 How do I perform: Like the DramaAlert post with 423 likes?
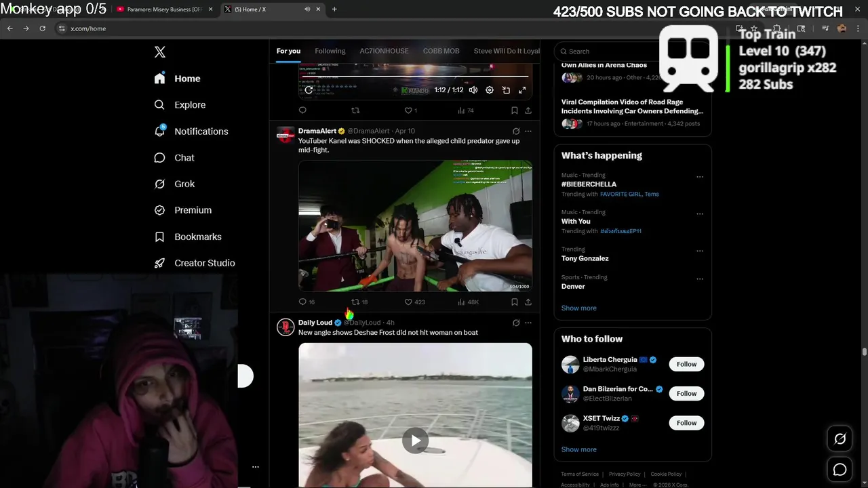414,302
